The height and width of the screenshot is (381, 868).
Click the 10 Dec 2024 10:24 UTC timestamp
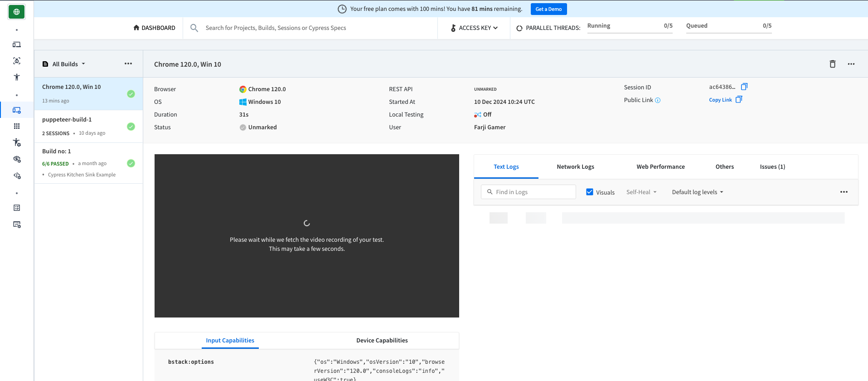(x=504, y=102)
